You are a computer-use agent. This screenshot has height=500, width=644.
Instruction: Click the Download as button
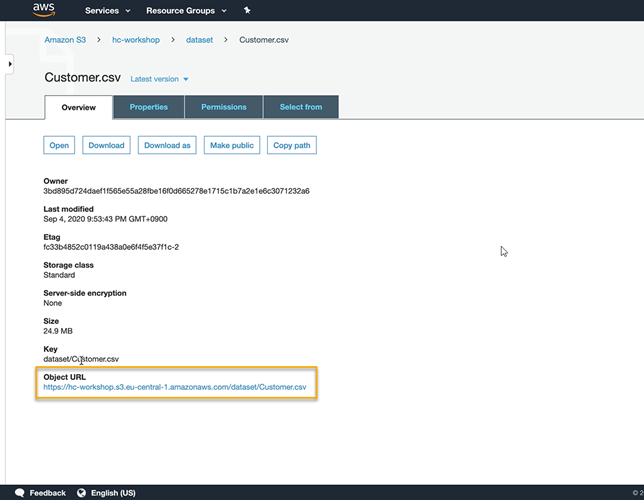click(x=167, y=145)
